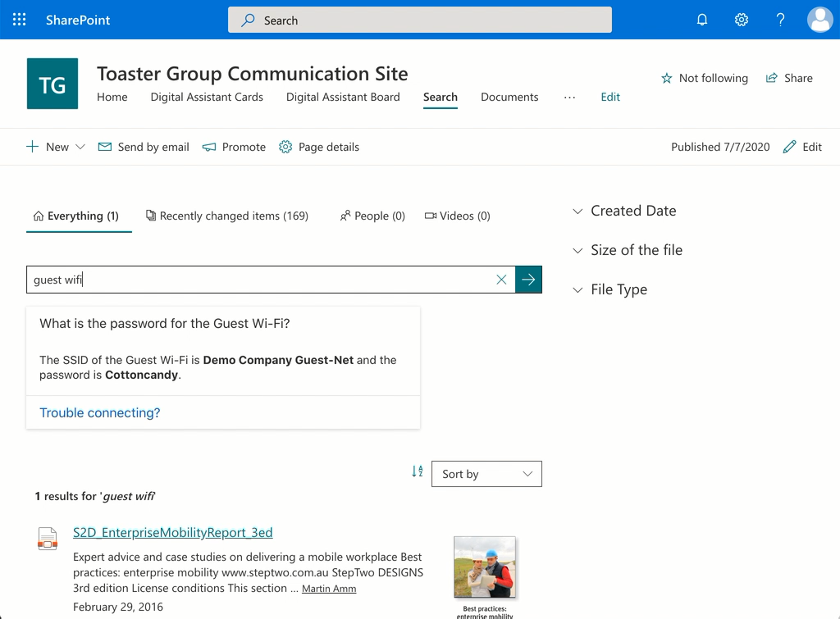This screenshot has width=840, height=619.
Task: Submit search with the arrow button
Action: point(529,280)
